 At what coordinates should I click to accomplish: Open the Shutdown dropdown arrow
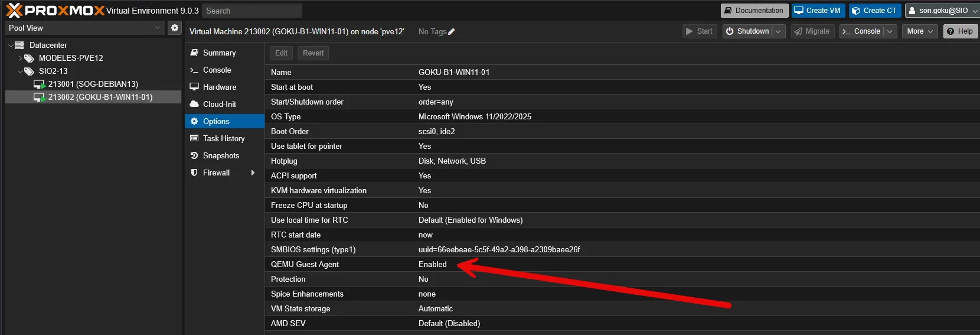click(778, 31)
